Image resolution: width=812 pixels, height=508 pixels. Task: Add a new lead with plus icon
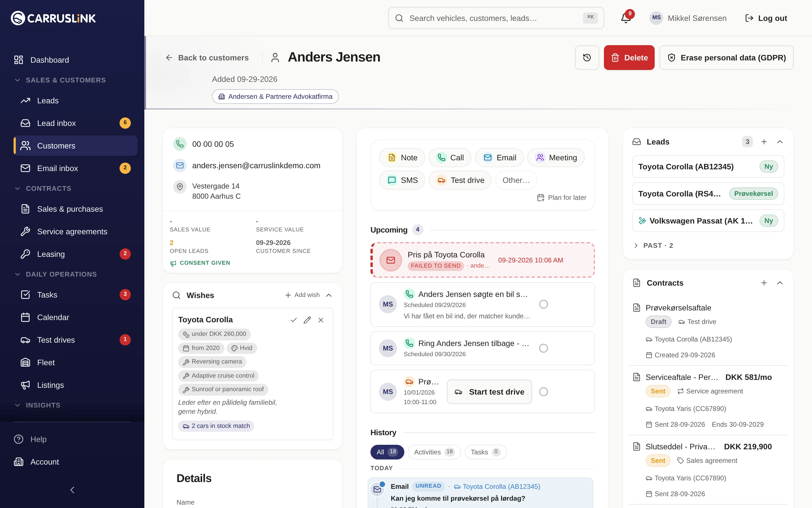point(764,142)
